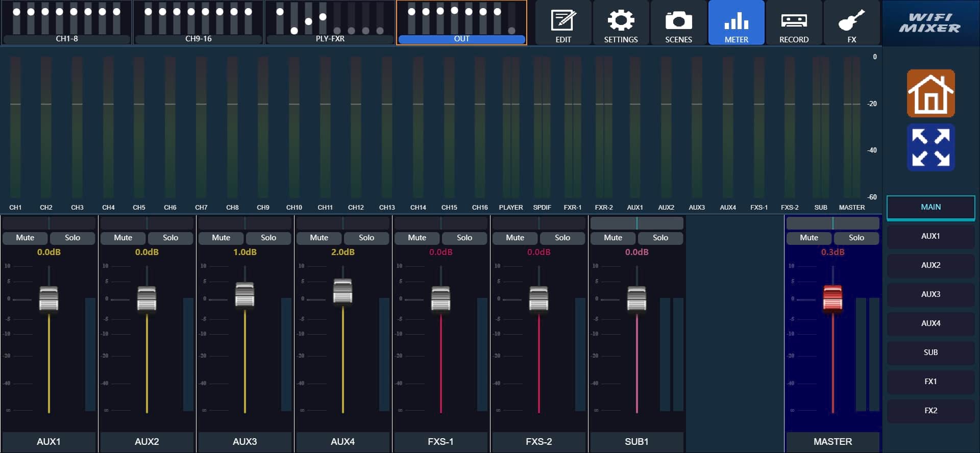Solo the SUB1 output
Viewport: 980px width, 453px height.
pyautogui.click(x=660, y=238)
